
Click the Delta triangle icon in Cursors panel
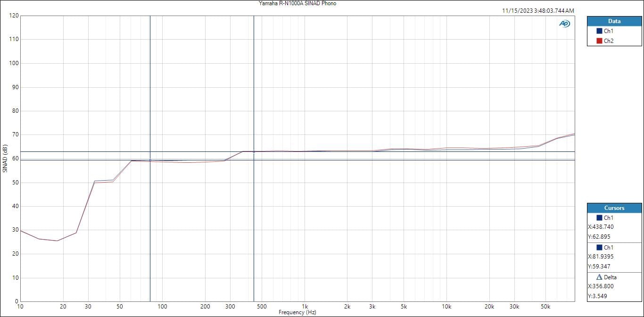coord(599,277)
